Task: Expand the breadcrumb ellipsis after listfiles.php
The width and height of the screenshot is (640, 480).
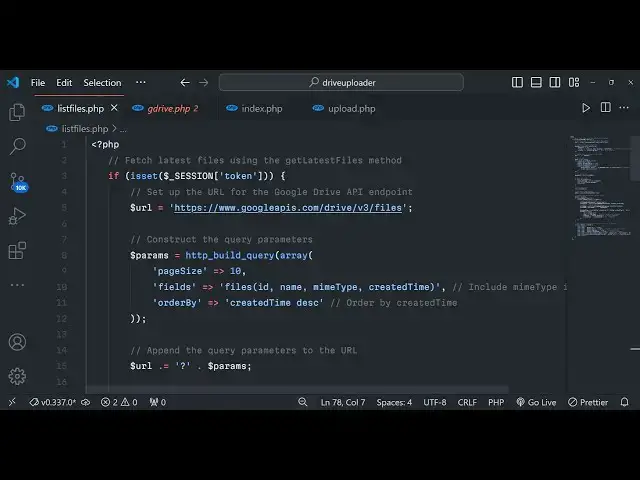Action: 123,129
